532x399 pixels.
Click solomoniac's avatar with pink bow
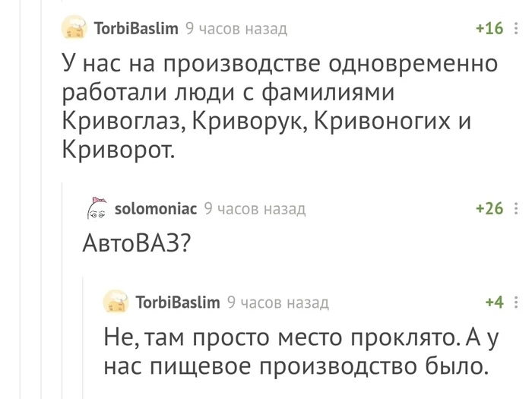97,208
